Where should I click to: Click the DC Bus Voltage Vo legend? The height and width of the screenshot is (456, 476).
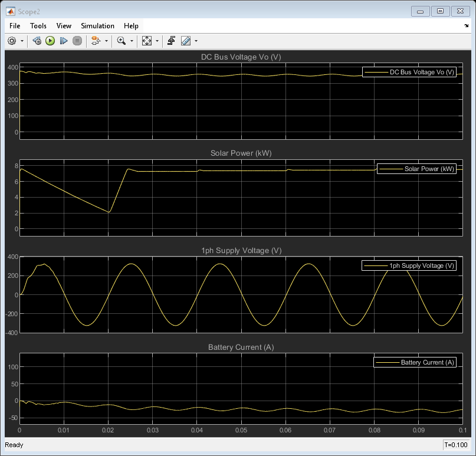click(x=409, y=72)
